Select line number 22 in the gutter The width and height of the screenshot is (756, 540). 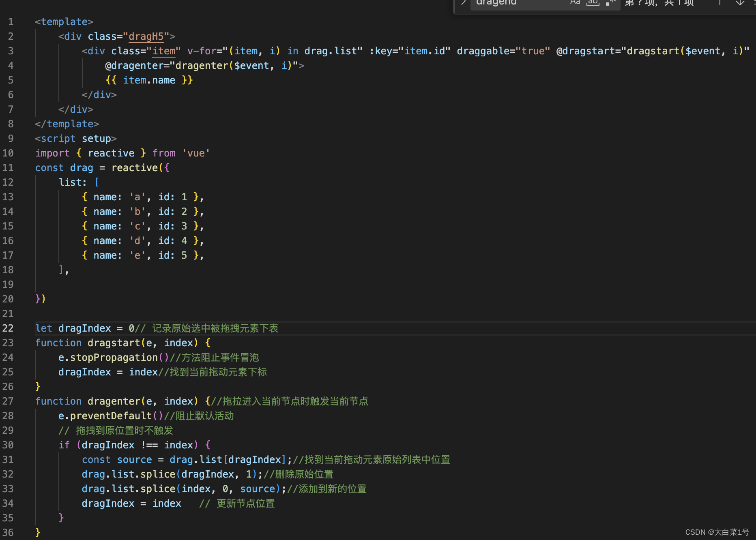[x=8, y=328]
